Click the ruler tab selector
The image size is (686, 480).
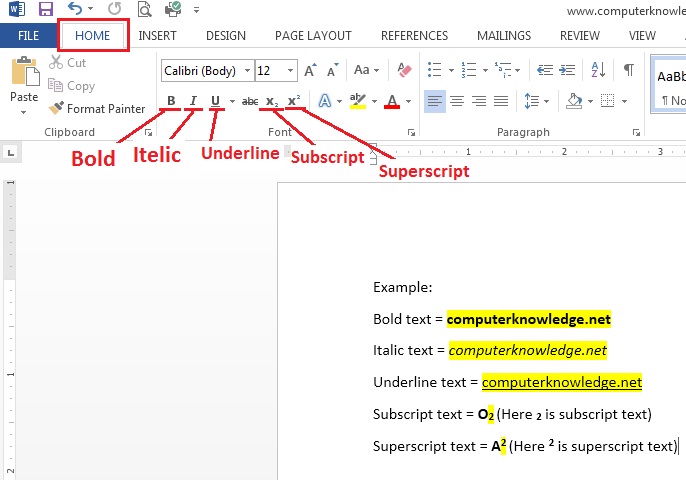tap(11, 153)
